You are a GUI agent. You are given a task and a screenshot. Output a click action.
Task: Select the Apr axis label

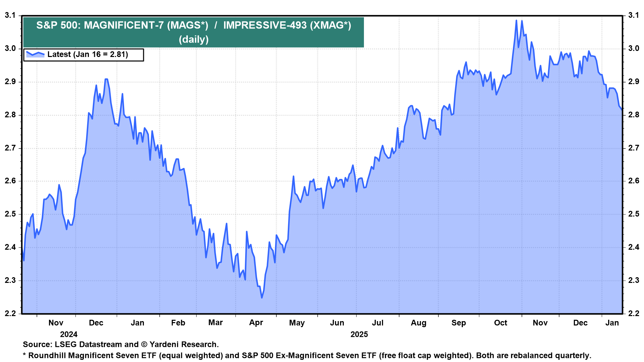click(256, 323)
